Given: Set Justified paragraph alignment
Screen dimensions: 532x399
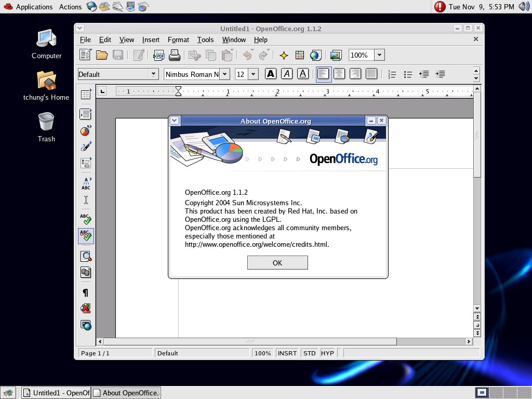Looking at the screenshot, I should coord(371,74).
